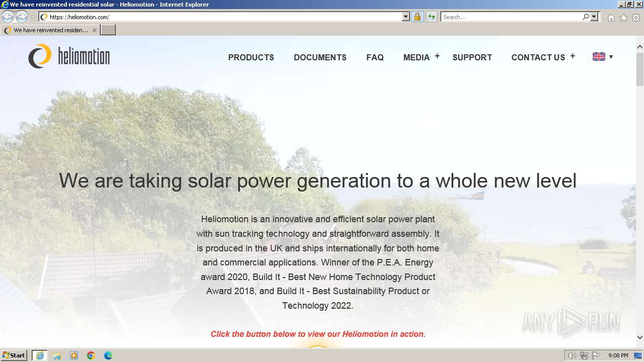644x362 pixels.
Task: Click the UK flag language icon
Action: click(599, 57)
